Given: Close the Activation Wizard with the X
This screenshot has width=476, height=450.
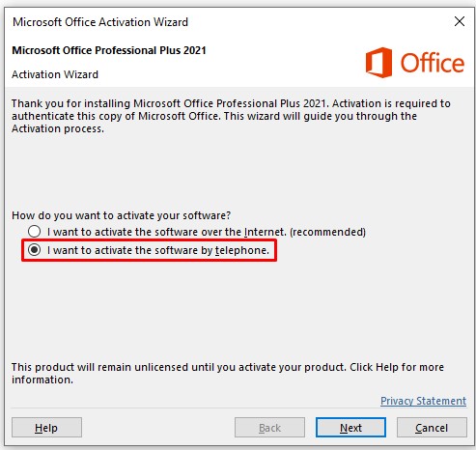Looking at the screenshot, I should tap(460, 21).
